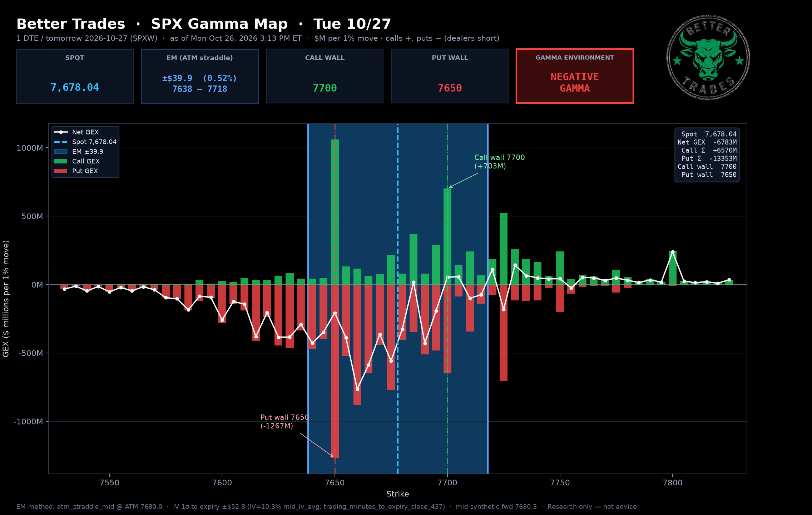This screenshot has width=812, height=515.
Task: Click the Net GEX legend line marker
Action: tap(61, 132)
